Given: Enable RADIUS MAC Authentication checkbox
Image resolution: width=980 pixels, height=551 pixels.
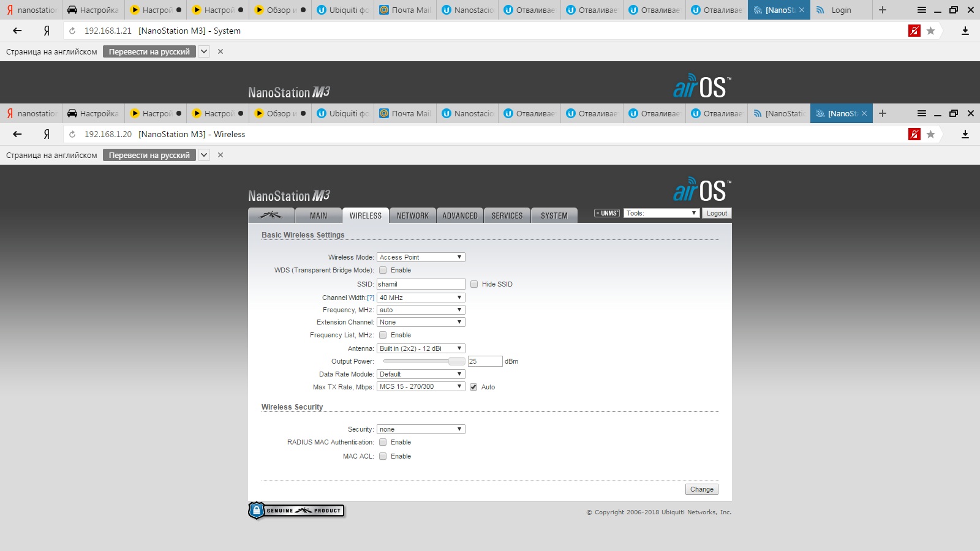Looking at the screenshot, I should [383, 442].
